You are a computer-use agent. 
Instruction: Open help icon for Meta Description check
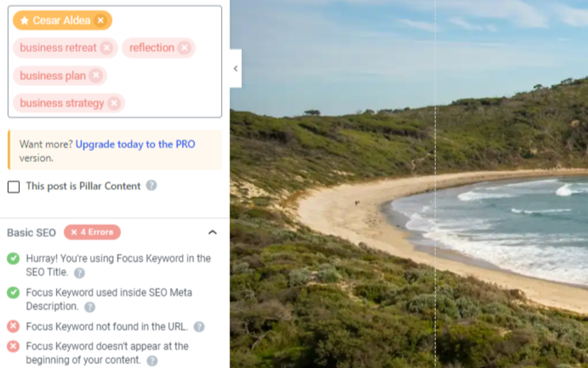tap(90, 307)
